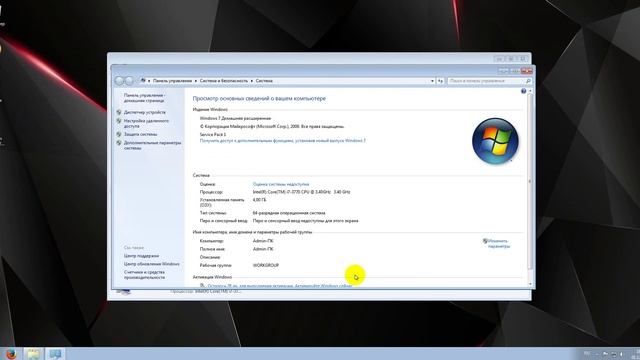Click the Windows activation days-remaining link
Image resolution: width=640 pixels, height=360 pixels.
280,286
